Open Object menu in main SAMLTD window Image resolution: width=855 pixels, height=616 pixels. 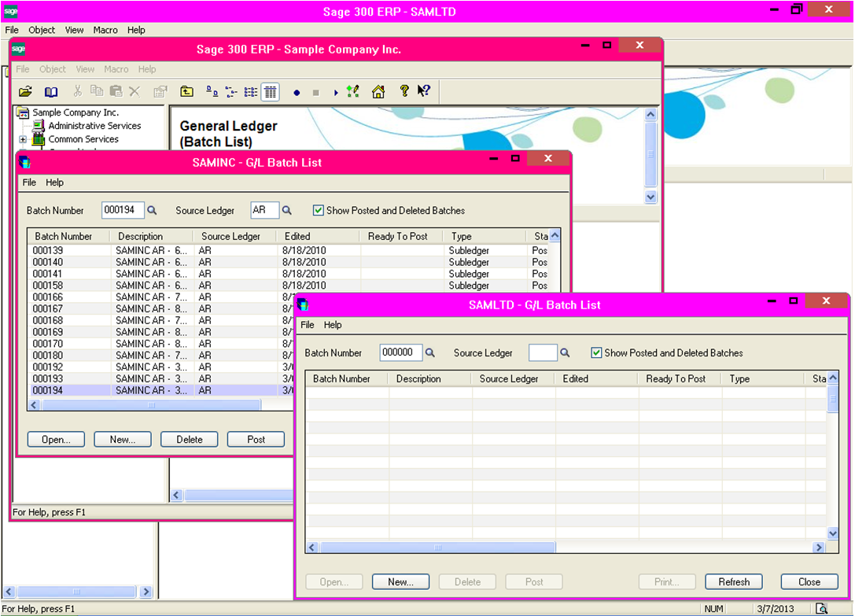click(42, 30)
